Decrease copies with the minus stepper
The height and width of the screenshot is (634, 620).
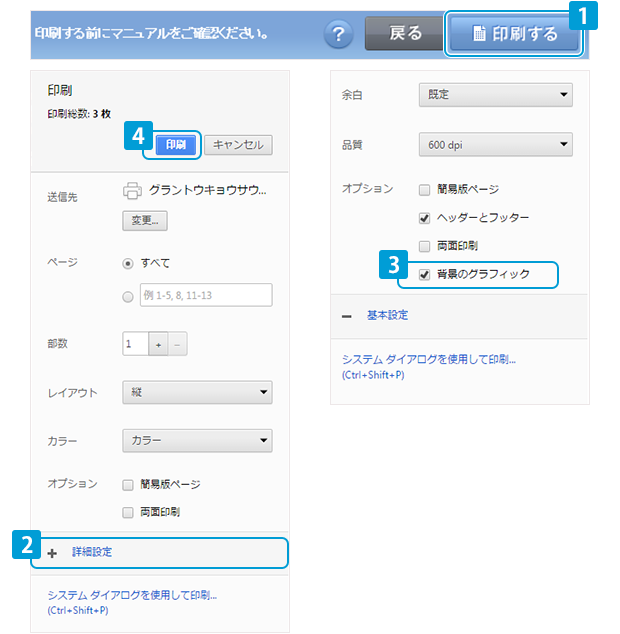176,343
